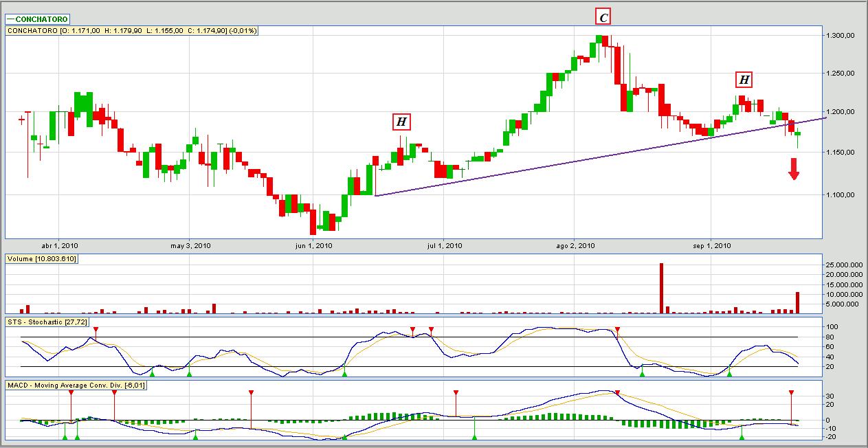
Task: Click last red sell marker in Stochastic panel
Action: [x=617, y=331]
